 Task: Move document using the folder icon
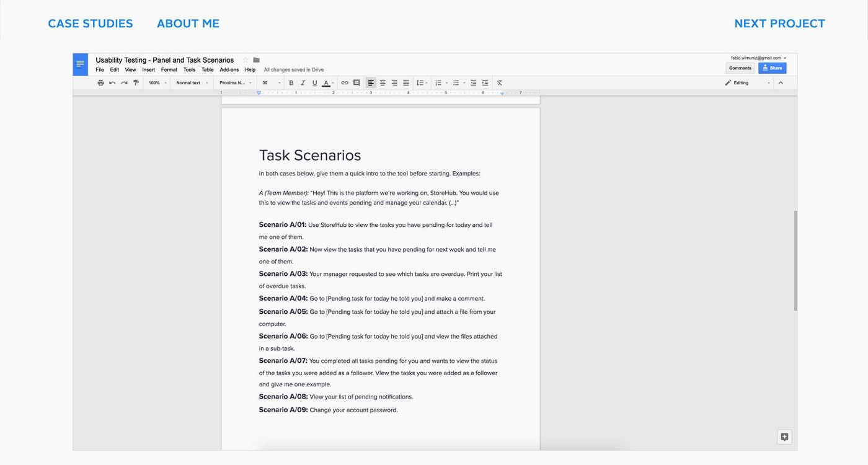(256, 60)
